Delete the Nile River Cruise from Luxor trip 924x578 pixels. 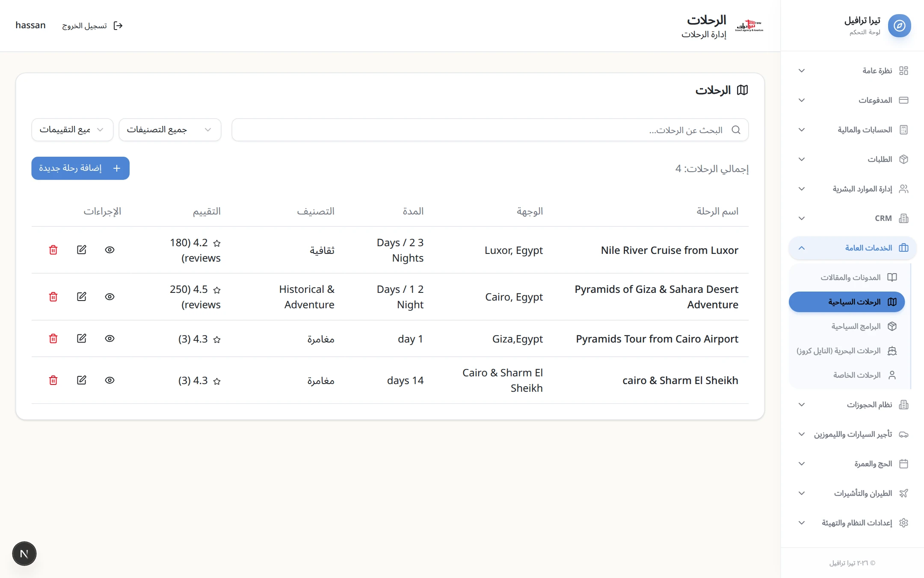click(x=53, y=250)
